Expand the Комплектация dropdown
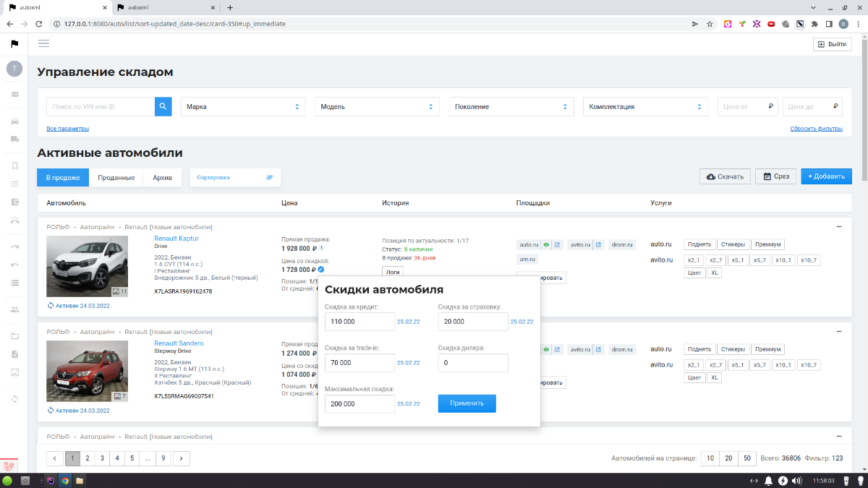868x488 pixels. tap(645, 106)
